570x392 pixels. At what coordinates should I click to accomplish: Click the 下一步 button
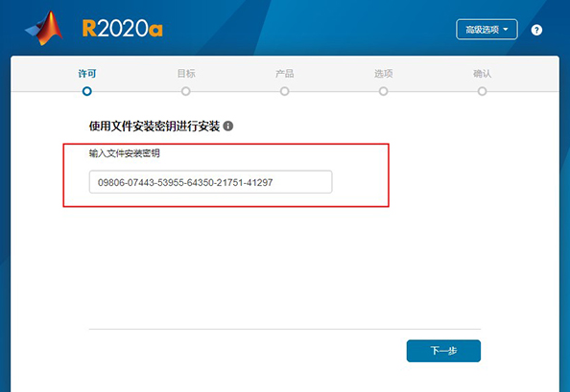click(x=443, y=351)
